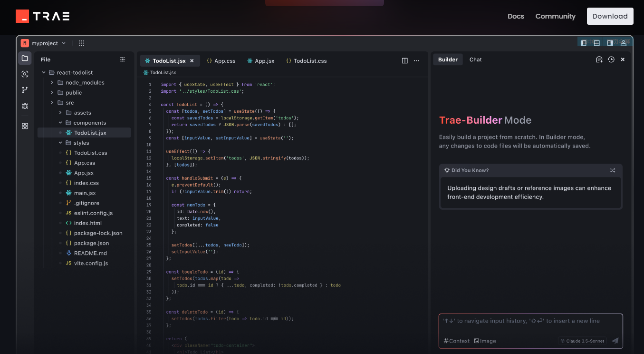
Task: Open the Explorer folder icon in activity bar
Action: [25, 59]
